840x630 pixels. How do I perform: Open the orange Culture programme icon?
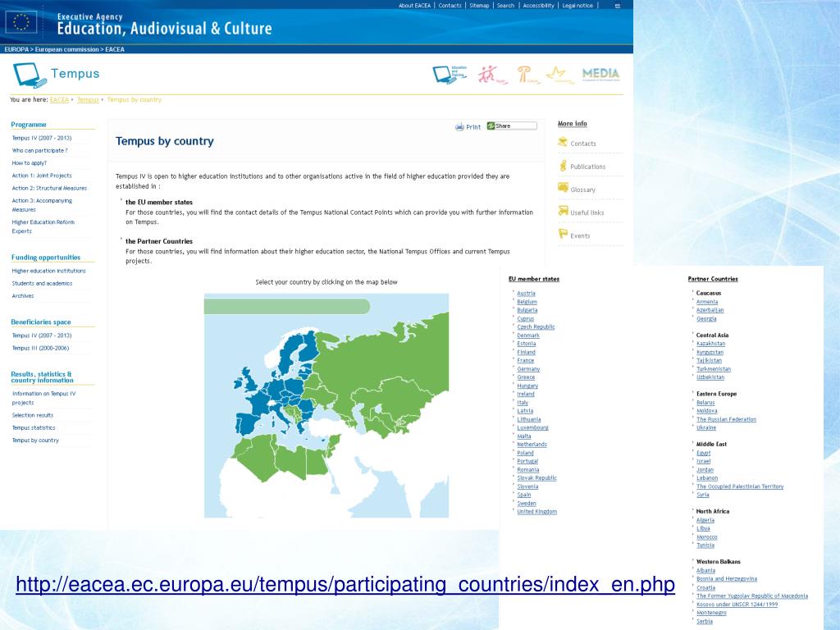[x=528, y=75]
